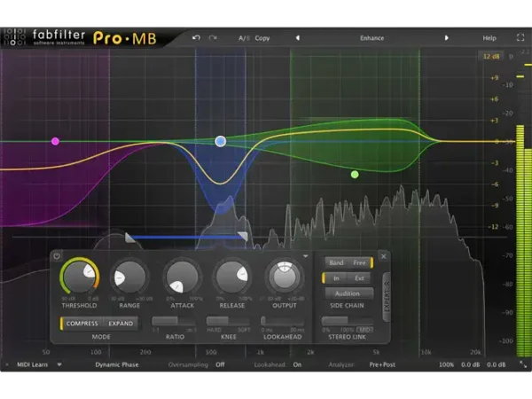Screen dimensions: 532x399
Task: Select the green high band dot
Action: 355,175
